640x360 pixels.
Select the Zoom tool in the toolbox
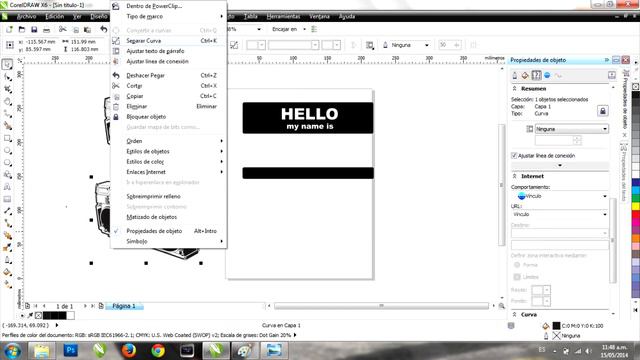click(x=7, y=101)
